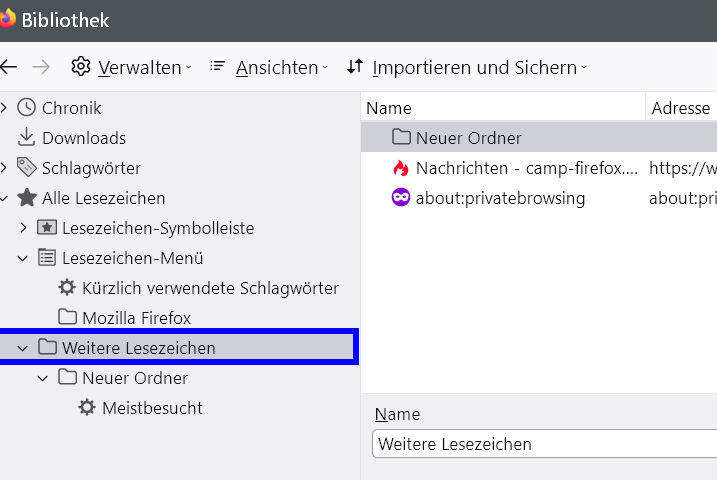717x480 pixels.
Task: Click the clock icon beside Chronik
Action: click(27, 108)
